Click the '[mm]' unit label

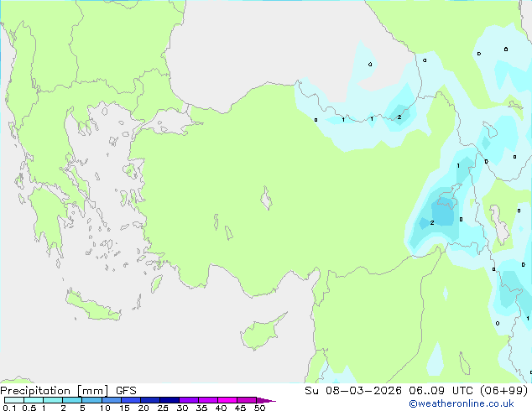pos(92,391)
